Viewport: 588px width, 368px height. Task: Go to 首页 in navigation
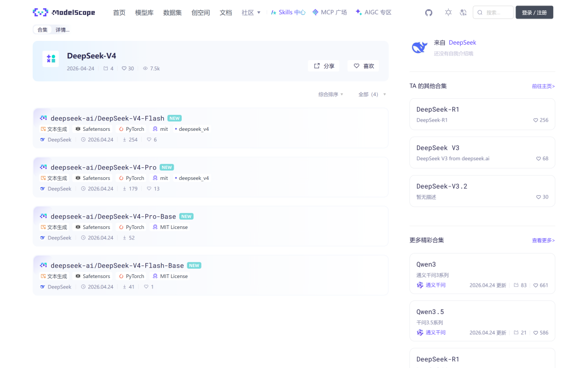(119, 13)
